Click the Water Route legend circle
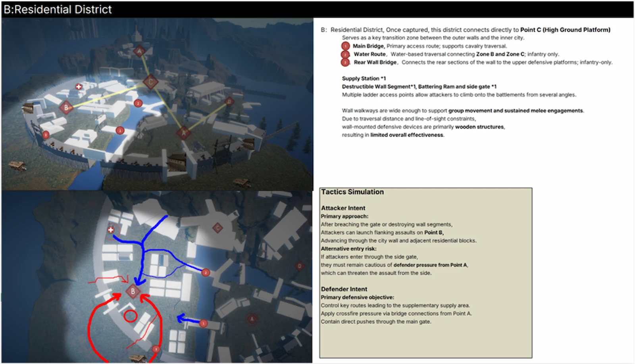Screen dimensions: 635x364 [345, 54]
